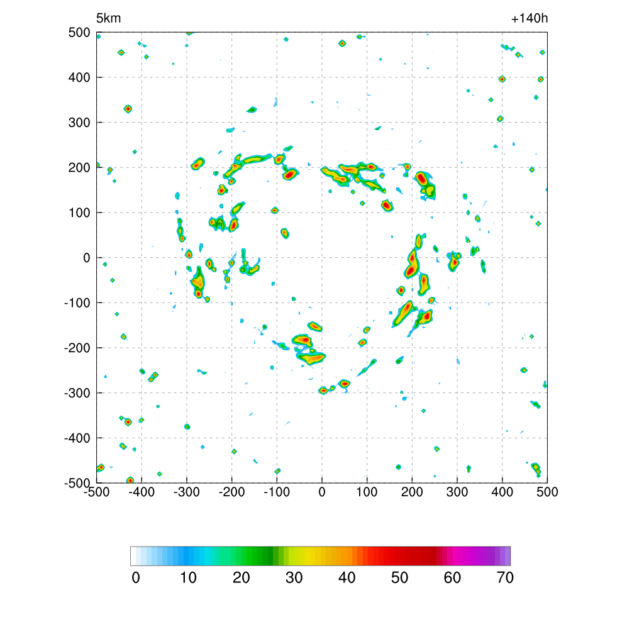This screenshot has height=644, width=644.
Task: Pick the x-axis tick label 500
Action: (548, 492)
